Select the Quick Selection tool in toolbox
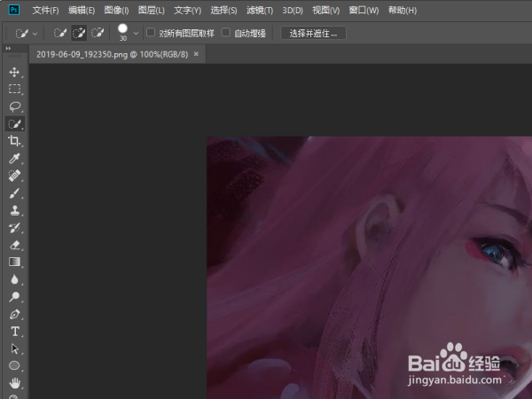Screen dimensions: 532x399 14,124
